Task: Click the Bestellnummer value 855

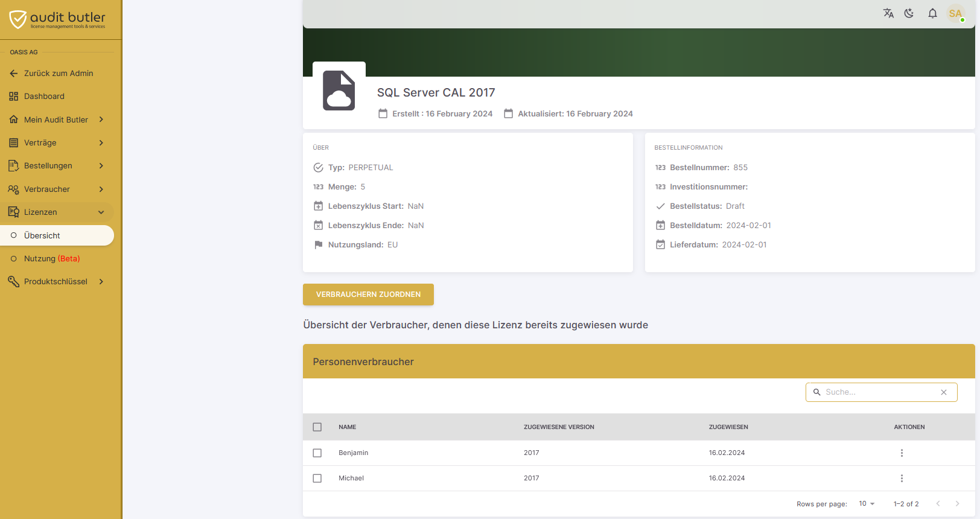Action: [x=740, y=168]
